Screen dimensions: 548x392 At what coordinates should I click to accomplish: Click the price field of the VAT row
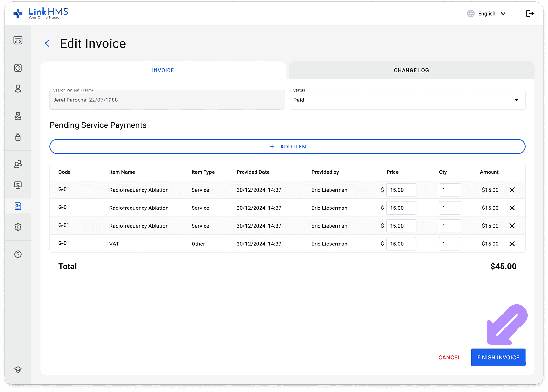pos(401,244)
